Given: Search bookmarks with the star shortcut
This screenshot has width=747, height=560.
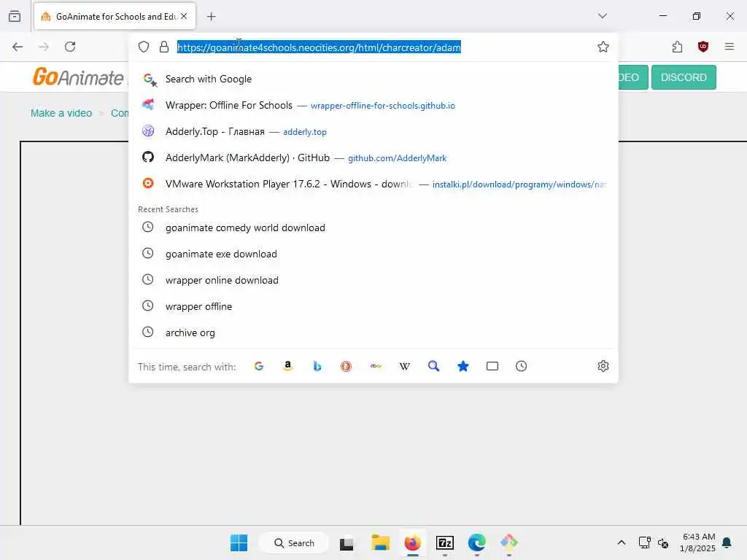Looking at the screenshot, I should coord(463,366).
